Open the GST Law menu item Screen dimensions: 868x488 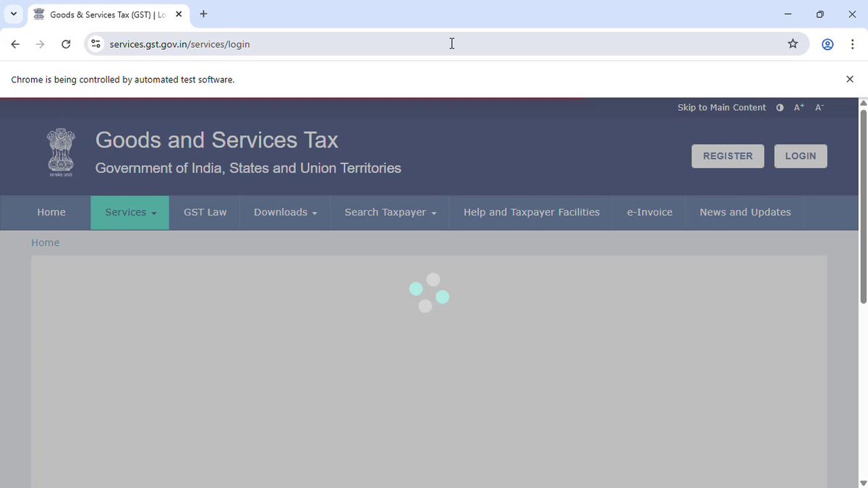tap(205, 213)
